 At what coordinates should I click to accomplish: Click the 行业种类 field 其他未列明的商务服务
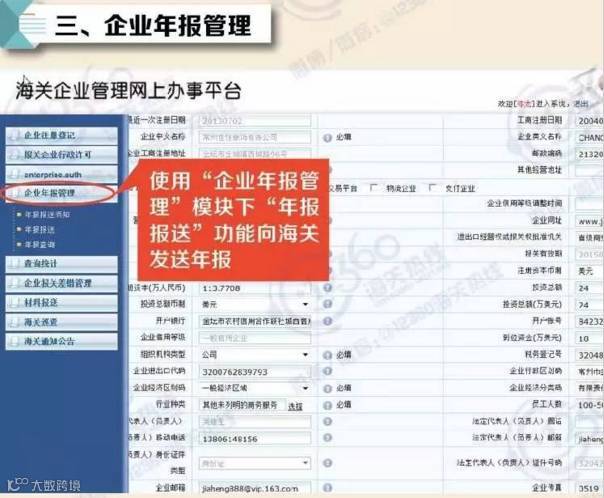(x=243, y=405)
